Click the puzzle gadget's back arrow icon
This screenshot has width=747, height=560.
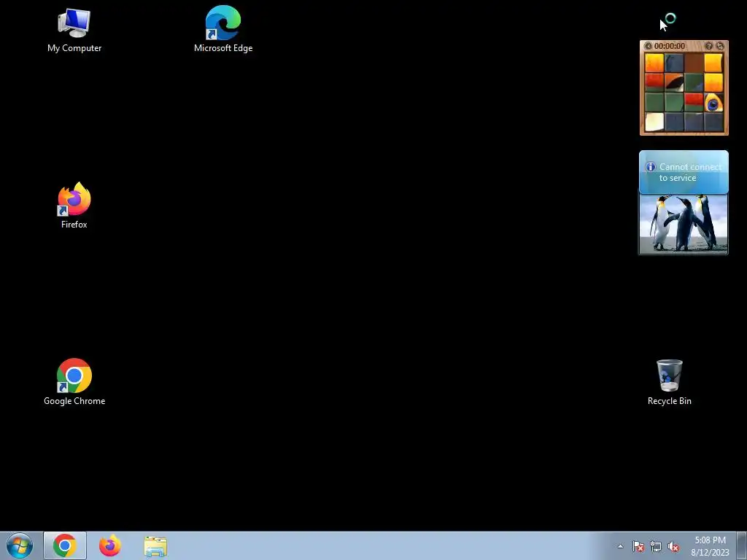coord(648,46)
